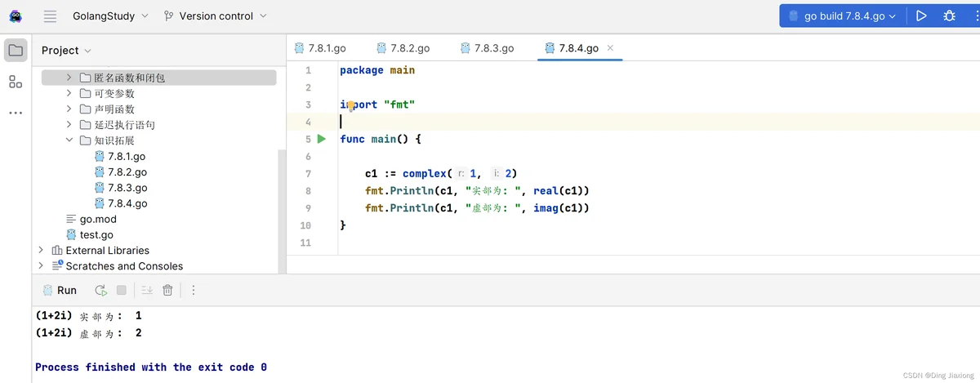Open Run panel more options kebab

194,290
